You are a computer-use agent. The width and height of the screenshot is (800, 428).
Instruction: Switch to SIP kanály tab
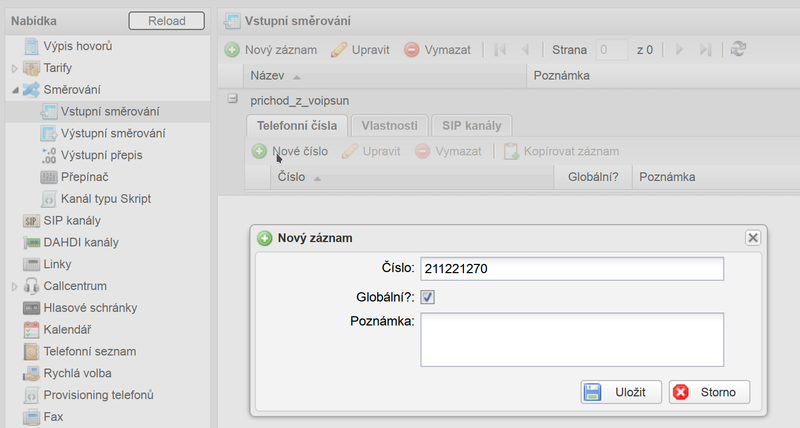pyautogui.click(x=471, y=125)
